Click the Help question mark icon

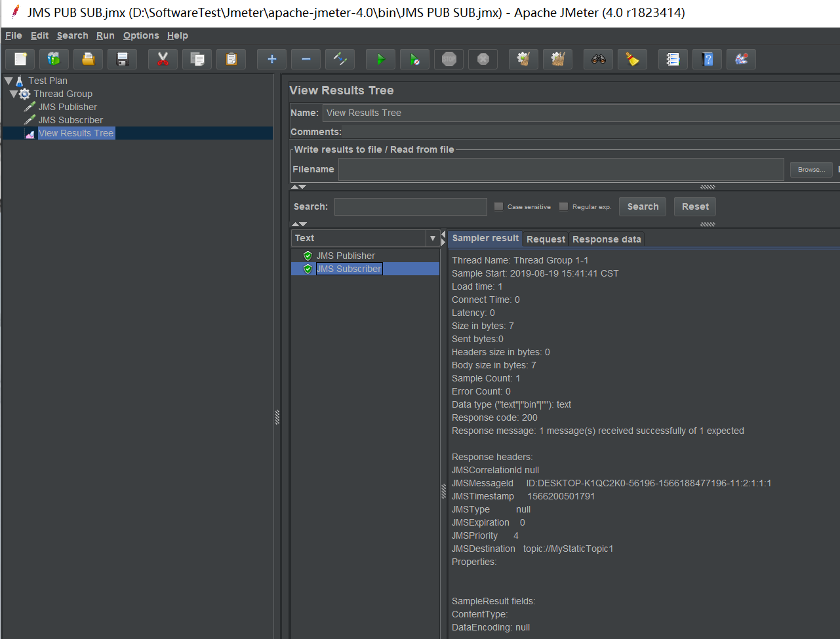click(708, 59)
